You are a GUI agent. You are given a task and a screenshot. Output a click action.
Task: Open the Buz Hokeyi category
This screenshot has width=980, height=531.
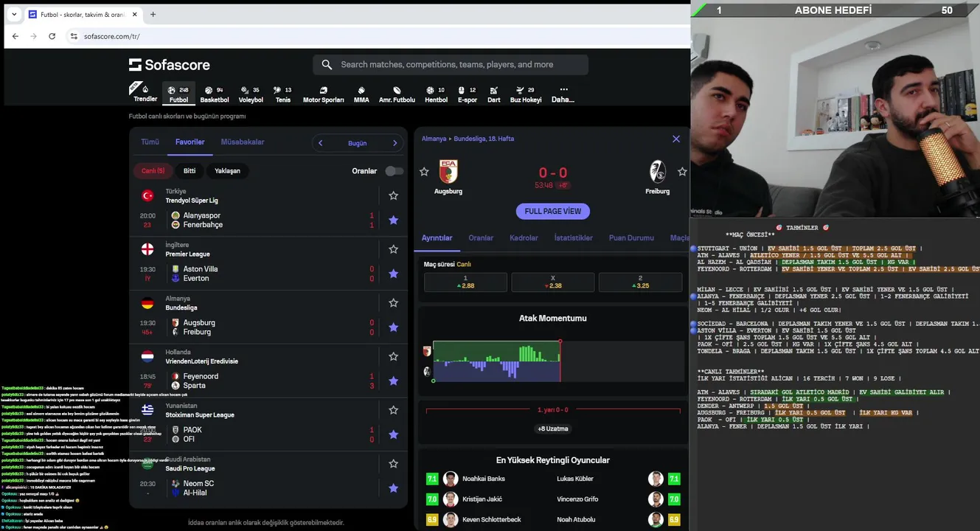click(x=526, y=93)
